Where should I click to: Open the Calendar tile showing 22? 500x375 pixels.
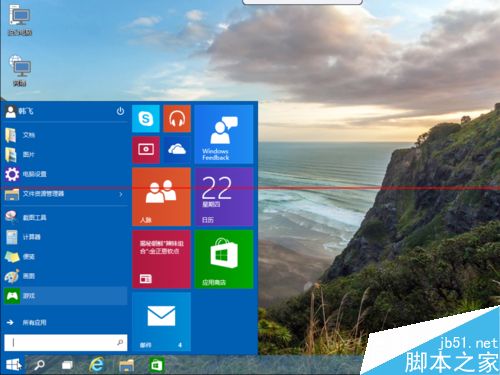pyautogui.click(x=224, y=197)
